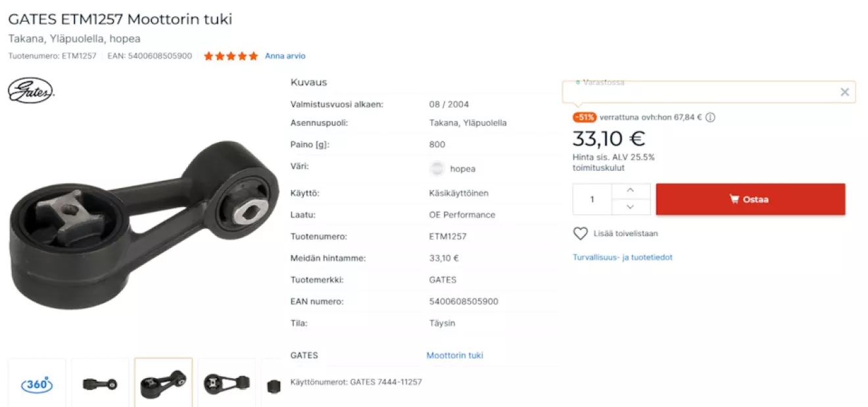Click the red Ostaa buy button
Screen dimensions: 868x407
click(750, 199)
